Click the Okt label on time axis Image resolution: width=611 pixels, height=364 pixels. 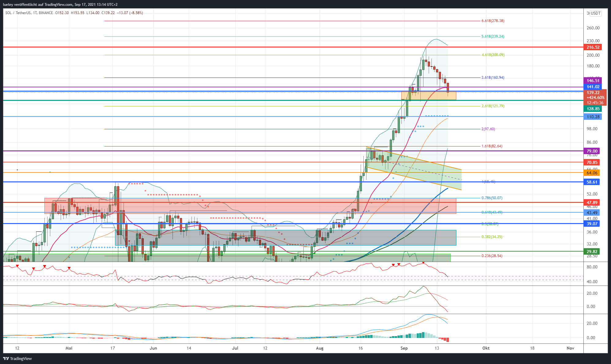pos(486,348)
